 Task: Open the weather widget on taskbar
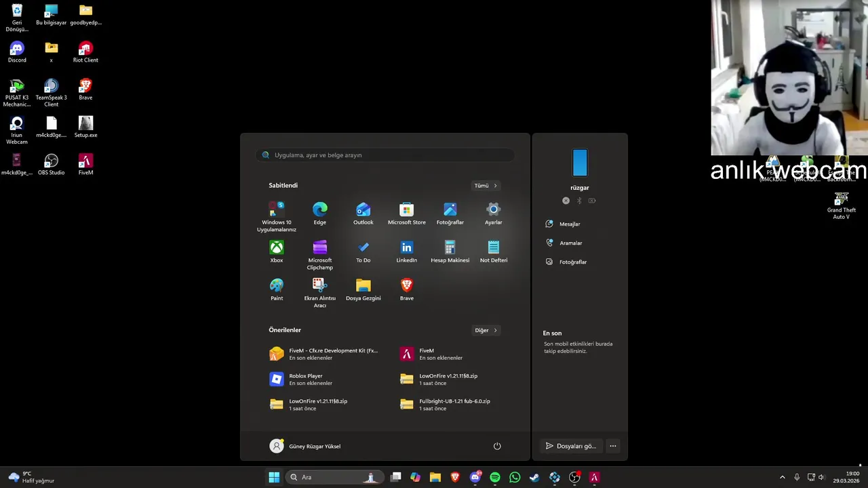(x=31, y=477)
